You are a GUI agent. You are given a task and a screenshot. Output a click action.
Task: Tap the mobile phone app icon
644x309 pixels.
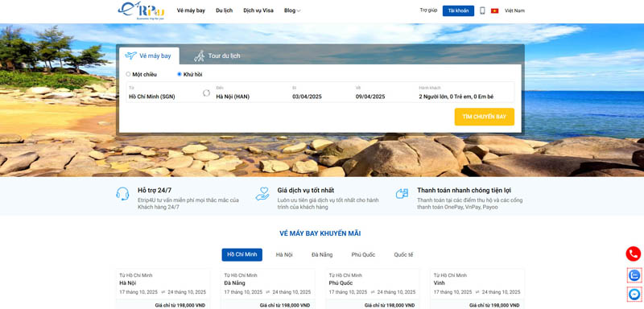click(482, 10)
